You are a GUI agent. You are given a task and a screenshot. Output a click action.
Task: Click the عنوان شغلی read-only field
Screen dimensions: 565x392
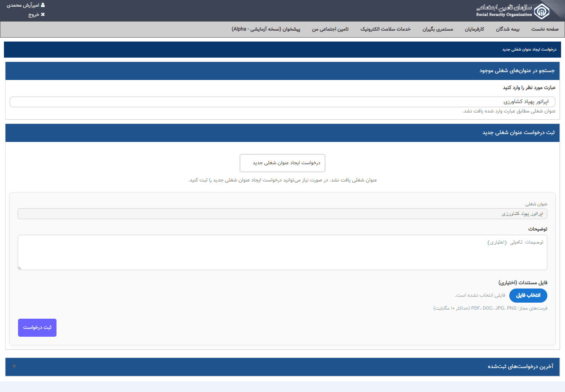pyautogui.click(x=282, y=214)
